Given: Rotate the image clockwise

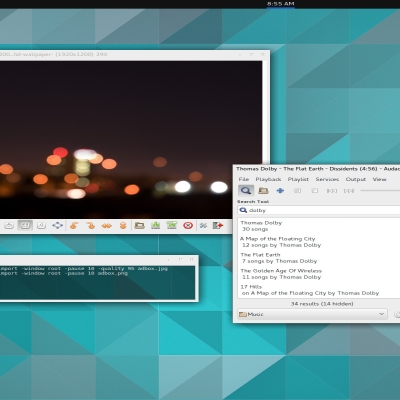Looking at the screenshot, I should [90, 226].
